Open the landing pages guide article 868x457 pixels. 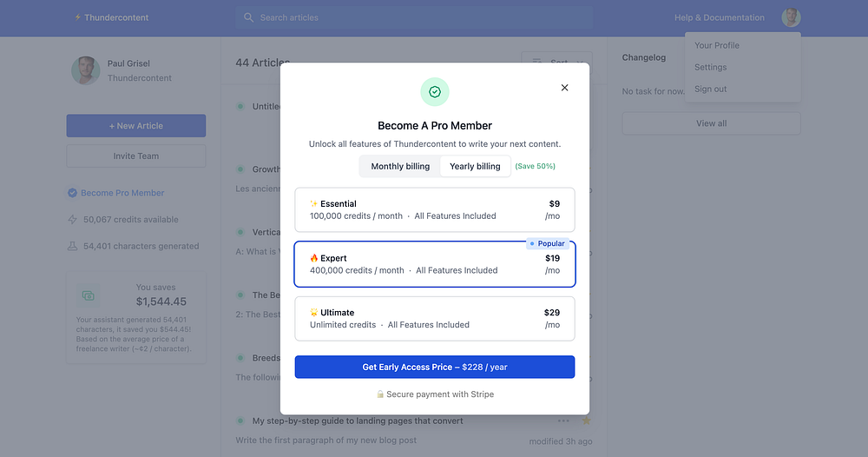tap(358, 421)
